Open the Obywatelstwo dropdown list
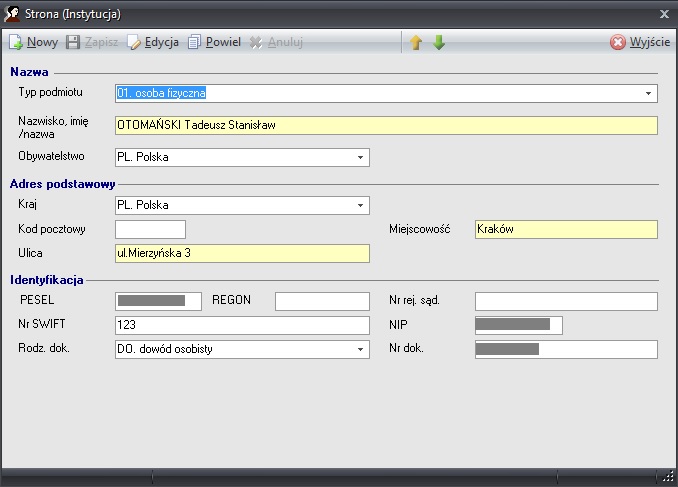Image resolution: width=678 pixels, height=487 pixels. coord(360,158)
